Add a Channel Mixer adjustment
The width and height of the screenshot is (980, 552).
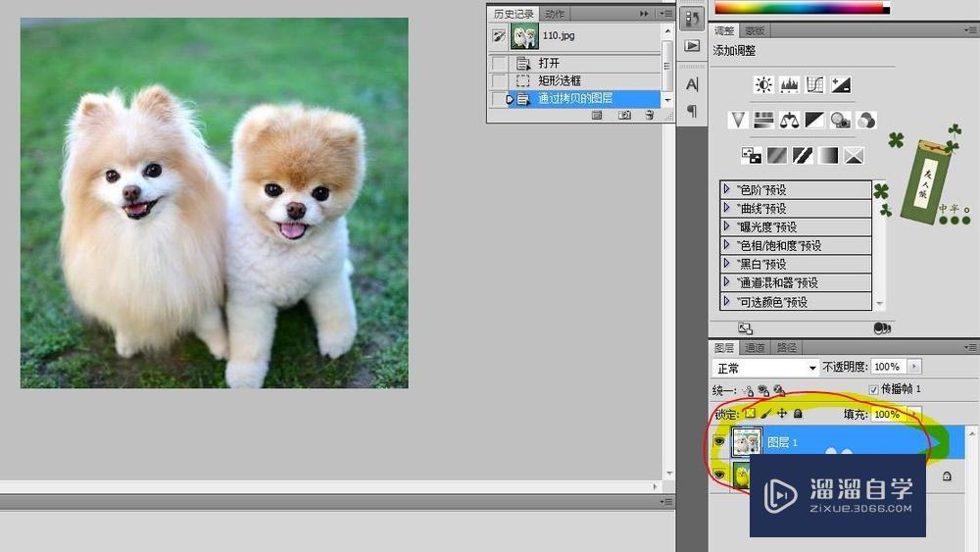click(x=866, y=120)
